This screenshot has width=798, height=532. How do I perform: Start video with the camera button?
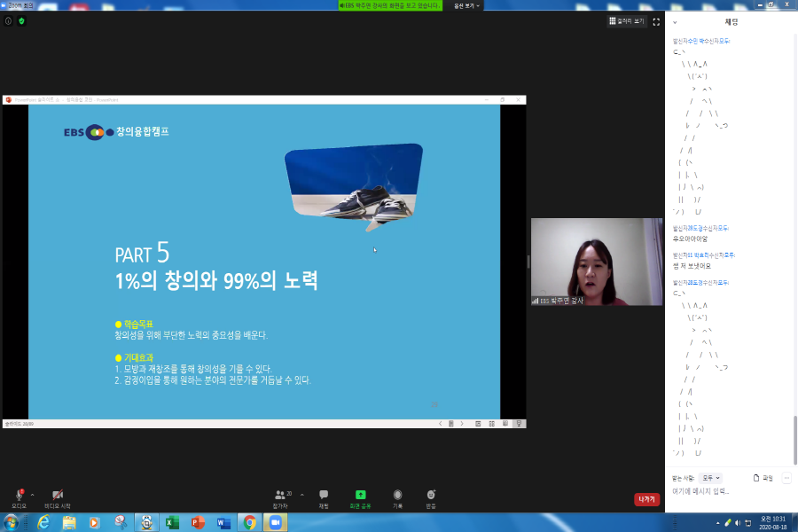pos(58,495)
